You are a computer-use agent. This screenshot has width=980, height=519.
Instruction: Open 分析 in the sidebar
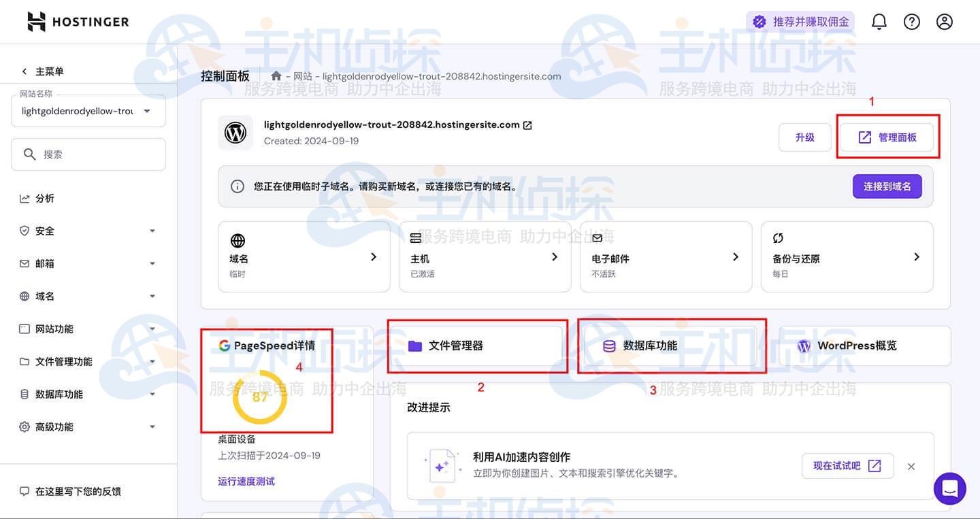click(x=45, y=199)
